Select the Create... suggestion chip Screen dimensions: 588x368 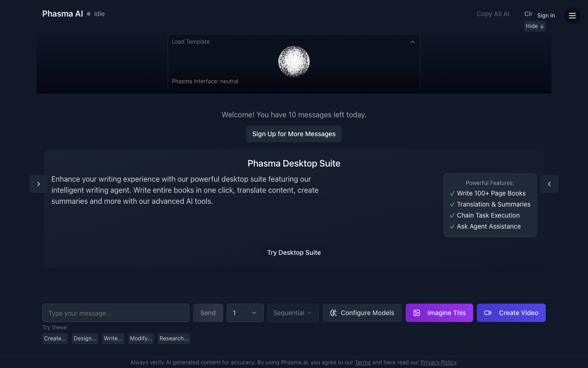[x=55, y=339]
